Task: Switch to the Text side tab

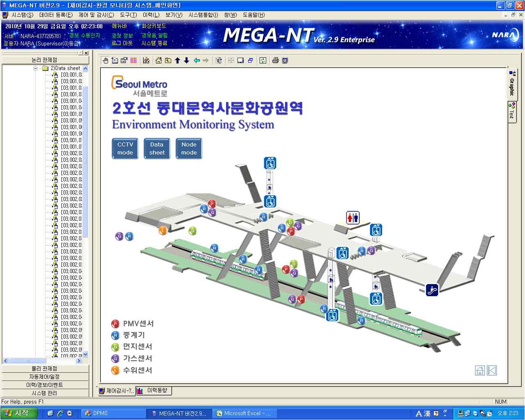Action: point(512,111)
